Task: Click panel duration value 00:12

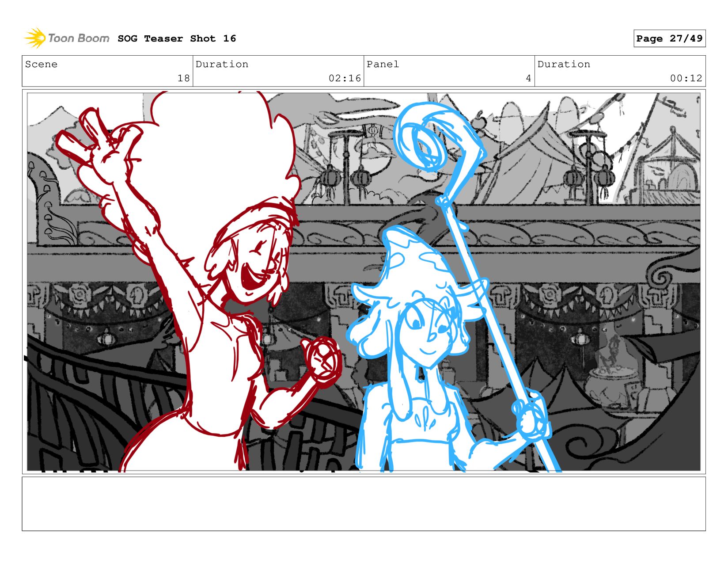Action: tap(686, 78)
